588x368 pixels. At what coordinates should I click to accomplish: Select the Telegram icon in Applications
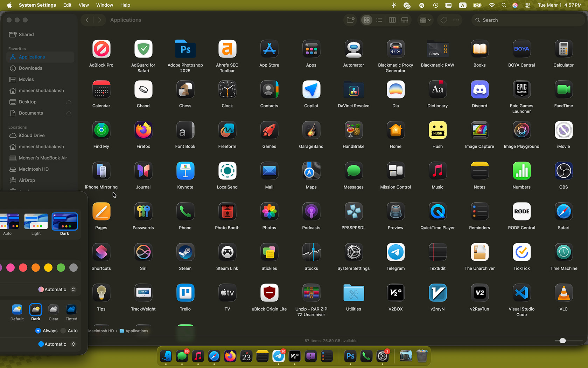point(395,252)
